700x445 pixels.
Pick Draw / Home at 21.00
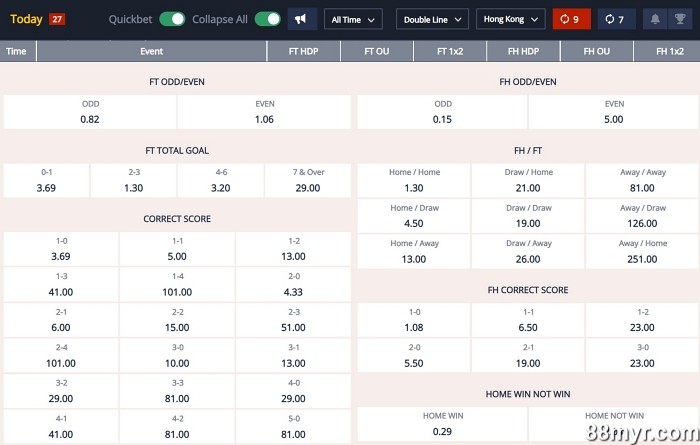528,181
